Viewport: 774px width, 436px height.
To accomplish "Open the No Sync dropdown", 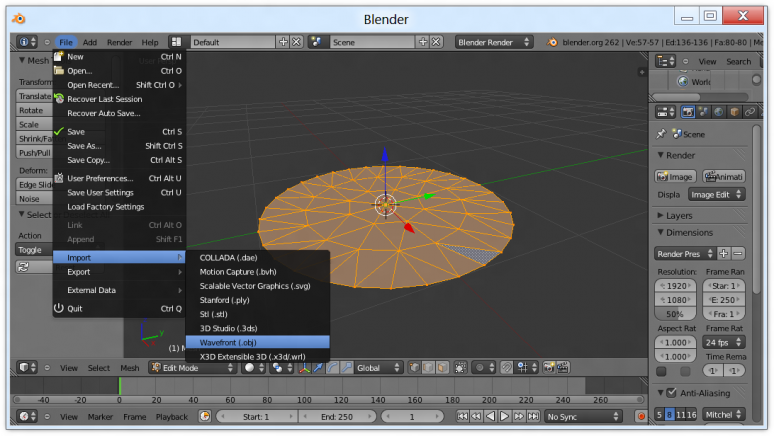I will (x=583, y=416).
